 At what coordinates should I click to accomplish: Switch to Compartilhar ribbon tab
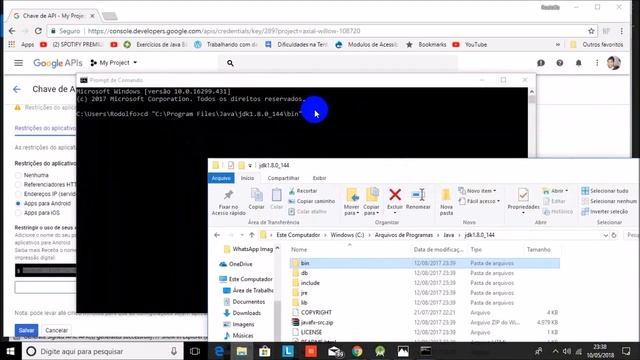283,178
